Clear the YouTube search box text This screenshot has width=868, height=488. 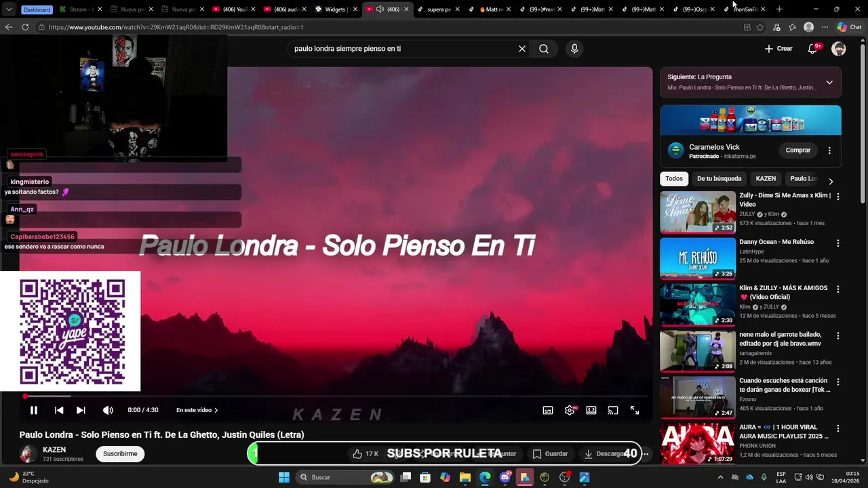522,49
